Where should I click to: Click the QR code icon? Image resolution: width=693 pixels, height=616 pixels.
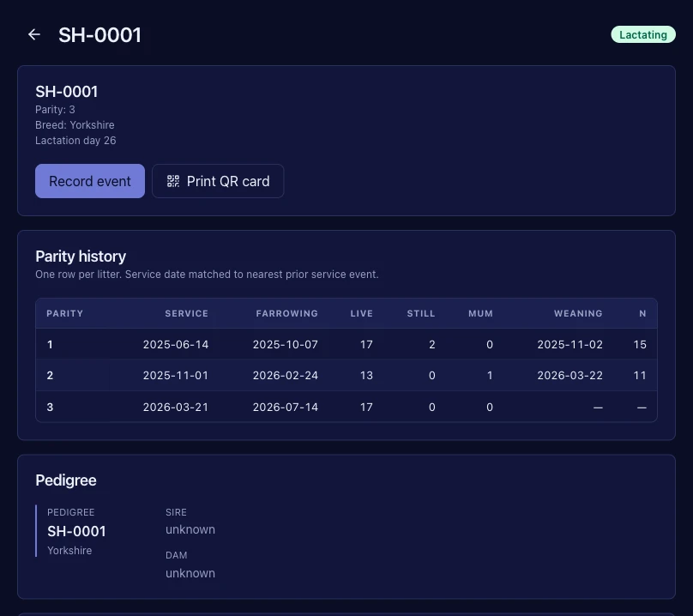point(172,181)
